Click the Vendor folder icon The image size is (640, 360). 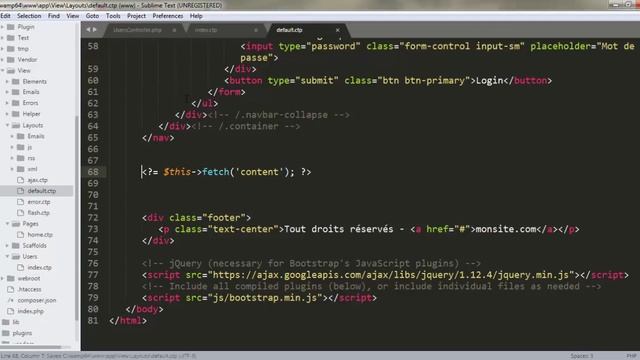pos(11,60)
